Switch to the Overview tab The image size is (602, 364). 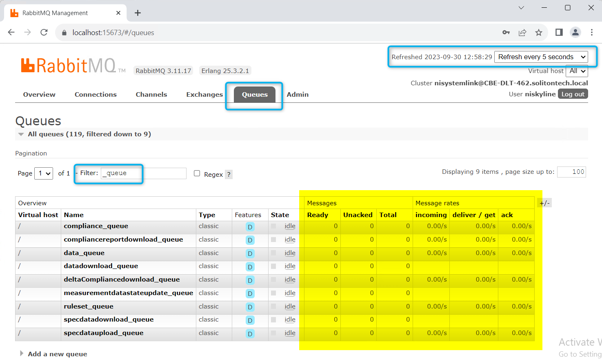[39, 94]
